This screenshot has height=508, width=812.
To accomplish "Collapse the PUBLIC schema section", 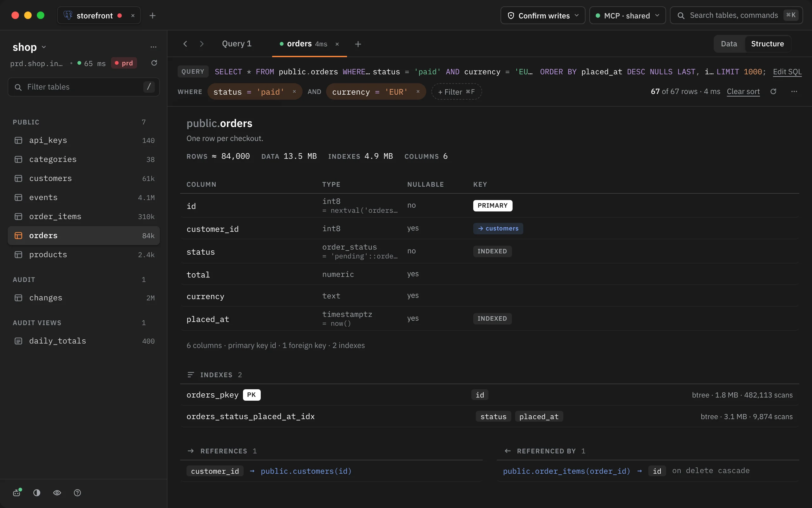I will click(x=26, y=122).
